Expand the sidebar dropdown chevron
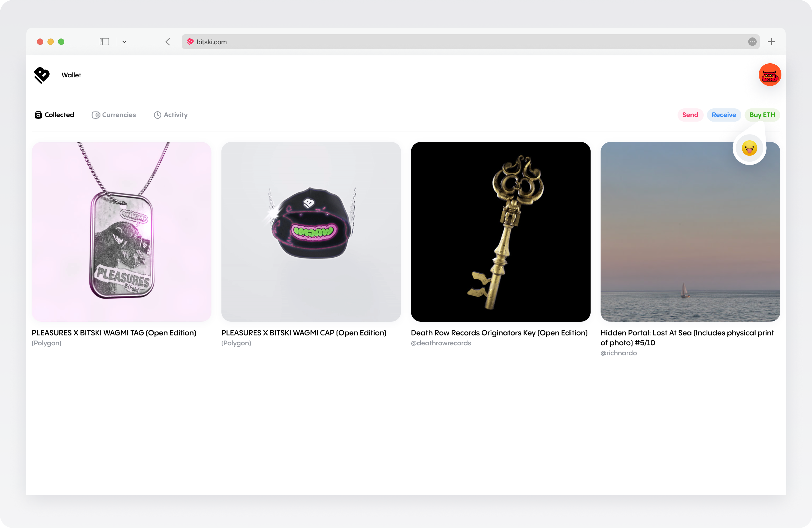This screenshot has width=812, height=528. pyautogui.click(x=124, y=42)
